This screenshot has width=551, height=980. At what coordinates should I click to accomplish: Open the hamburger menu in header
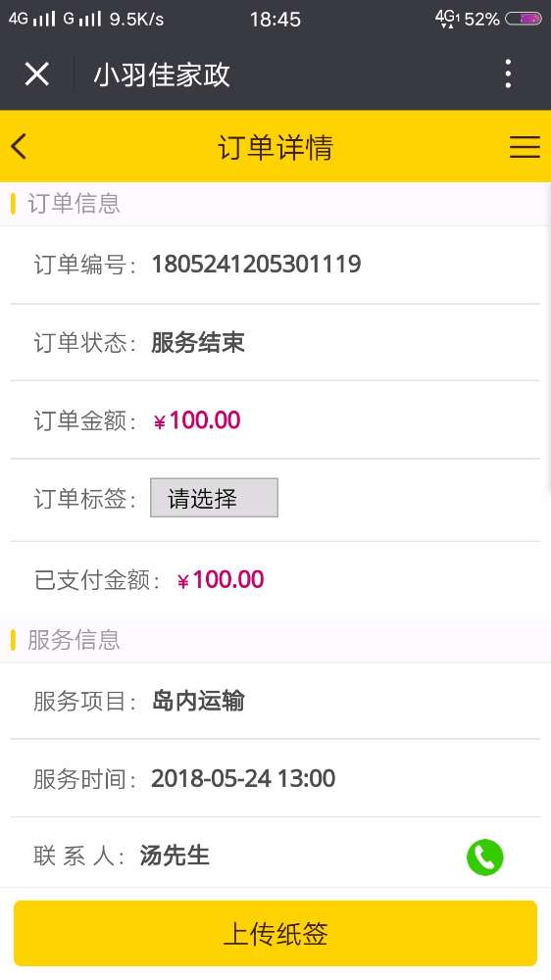(525, 147)
